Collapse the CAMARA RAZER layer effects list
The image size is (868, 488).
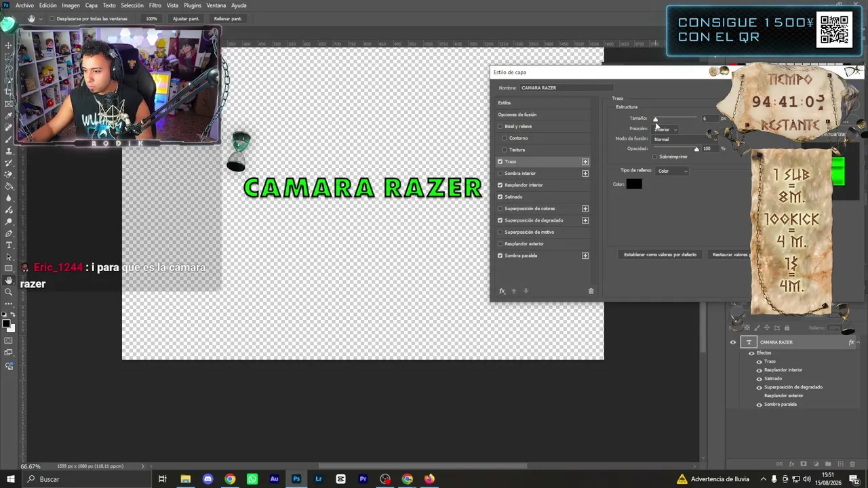pyautogui.click(x=857, y=342)
